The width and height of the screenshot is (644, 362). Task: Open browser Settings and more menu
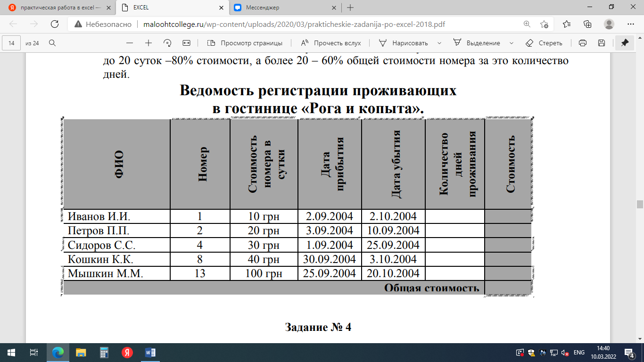click(631, 24)
